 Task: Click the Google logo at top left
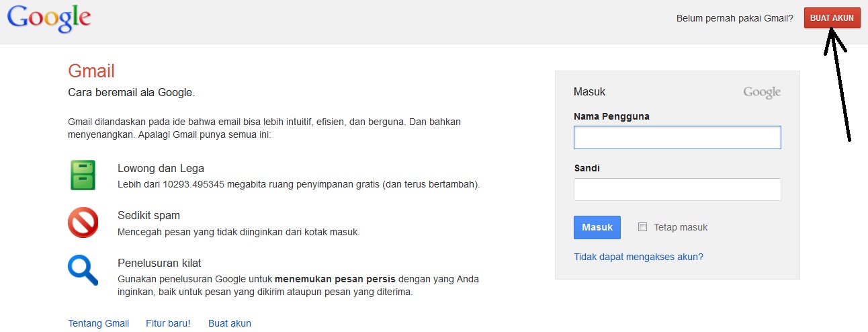coord(49,19)
